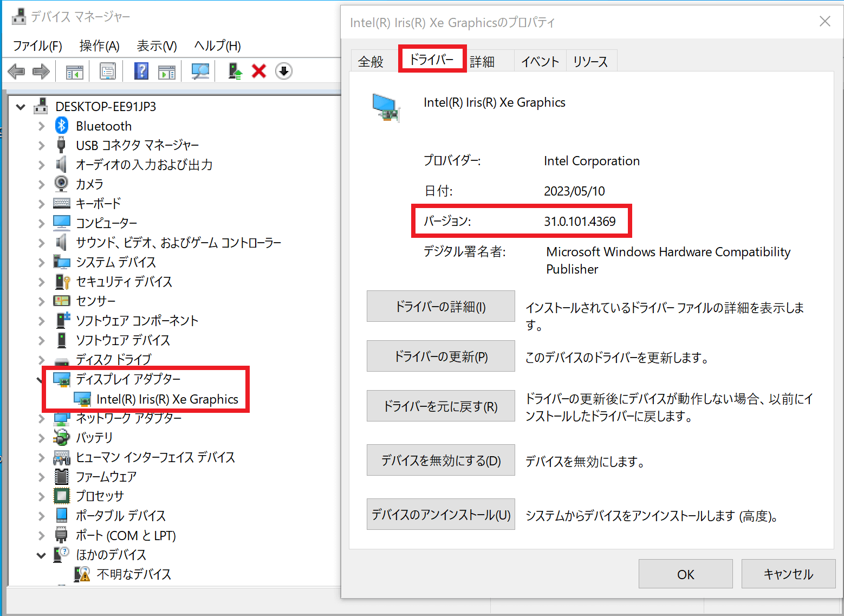The image size is (844, 616).
Task: Select the 不明なデバイス tree item
Action: [x=134, y=574]
